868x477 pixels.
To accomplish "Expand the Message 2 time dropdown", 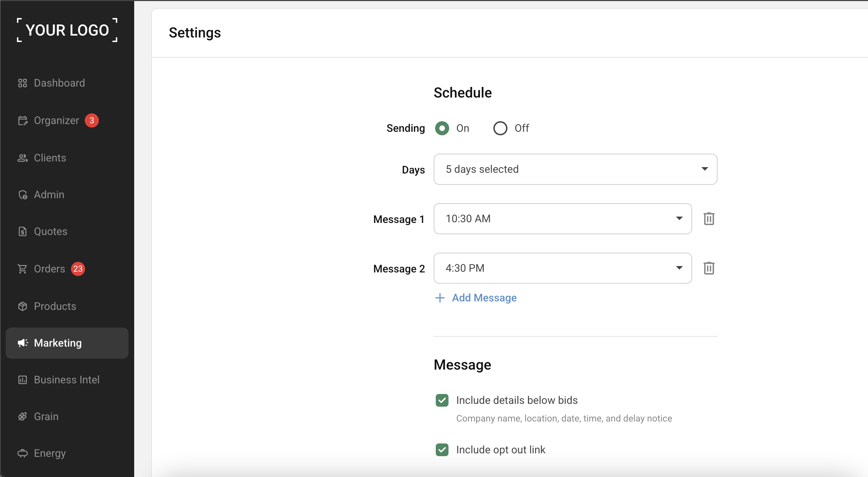I will click(x=563, y=268).
